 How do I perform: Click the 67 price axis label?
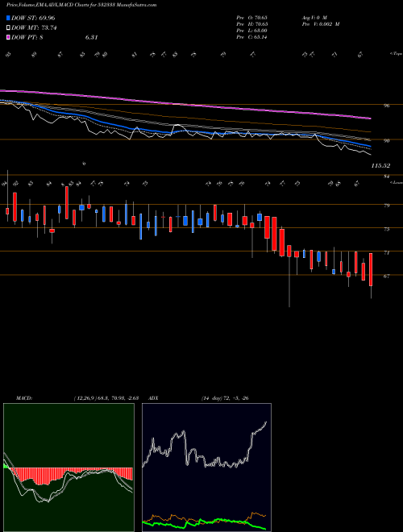(387, 276)
